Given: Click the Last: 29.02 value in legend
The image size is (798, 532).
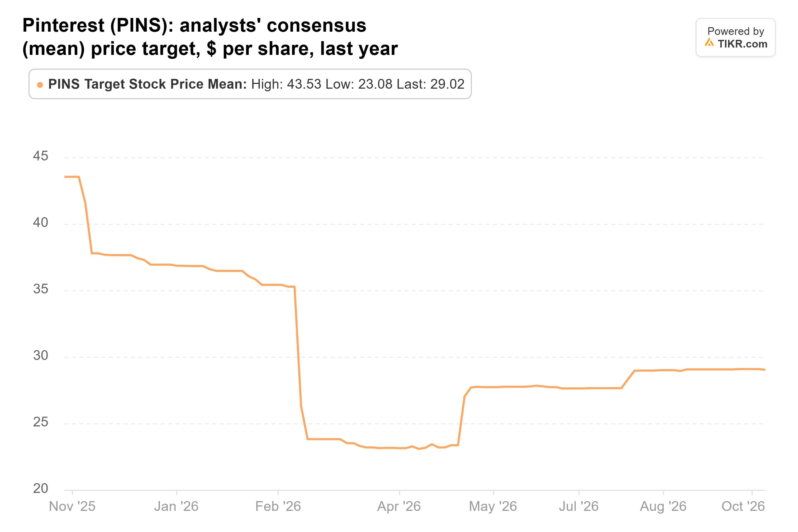Looking at the screenshot, I should tap(430, 84).
